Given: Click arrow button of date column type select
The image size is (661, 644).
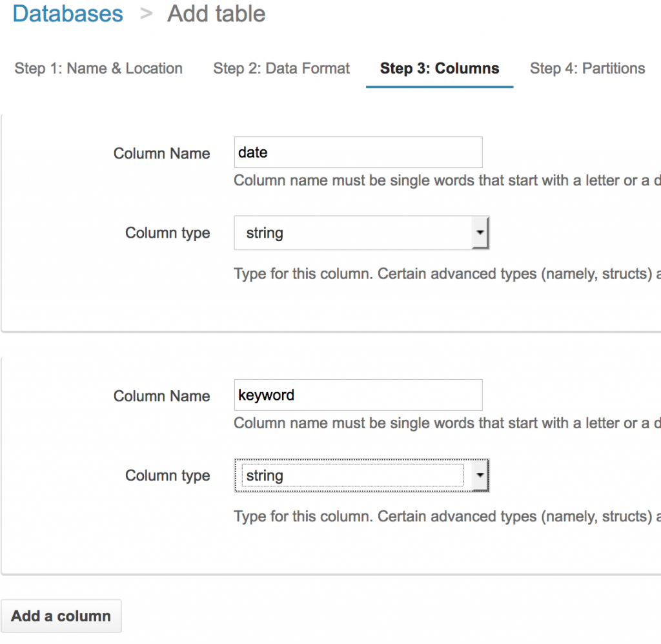Looking at the screenshot, I should (480, 233).
